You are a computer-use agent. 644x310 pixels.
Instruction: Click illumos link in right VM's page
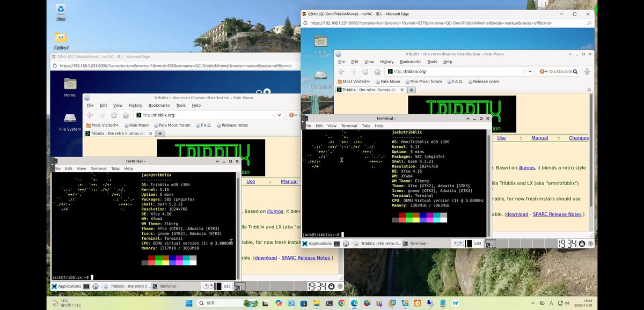(x=526, y=168)
